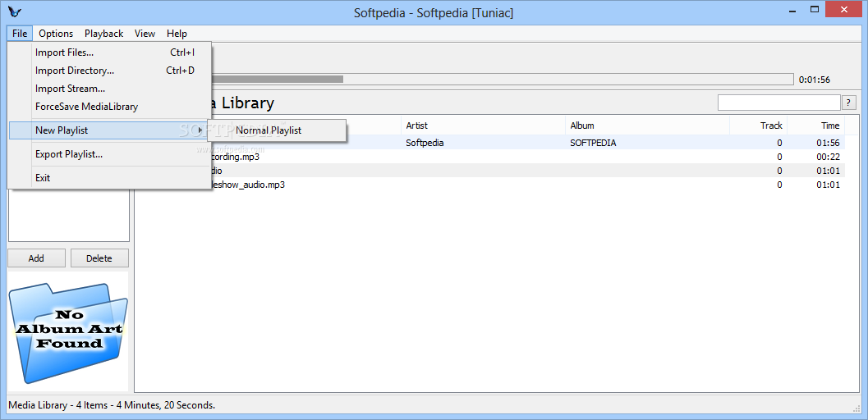Sort by the Album column header
868x420 pixels.
[x=647, y=126]
